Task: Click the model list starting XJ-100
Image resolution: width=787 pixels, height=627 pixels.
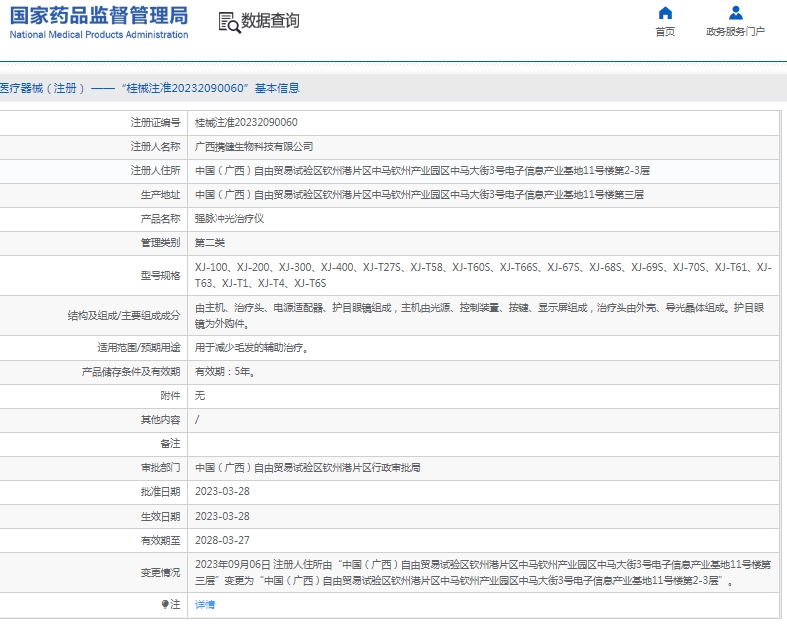Action: 483,276
